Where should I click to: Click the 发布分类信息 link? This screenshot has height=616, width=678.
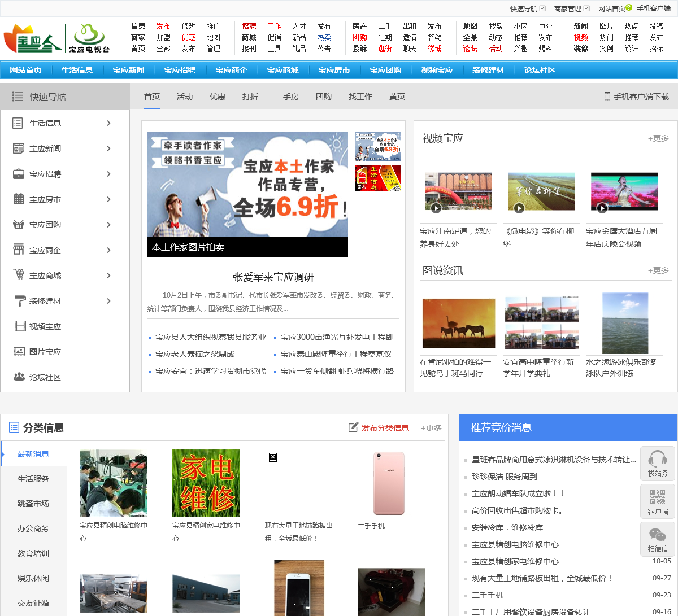click(385, 428)
